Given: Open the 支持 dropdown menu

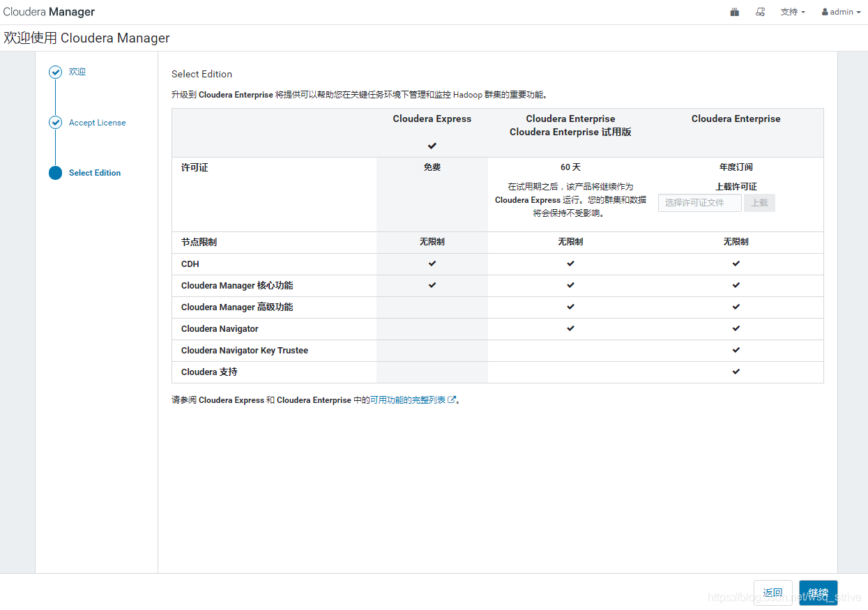Looking at the screenshot, I should pyautogui.click(x=793, y=12).
